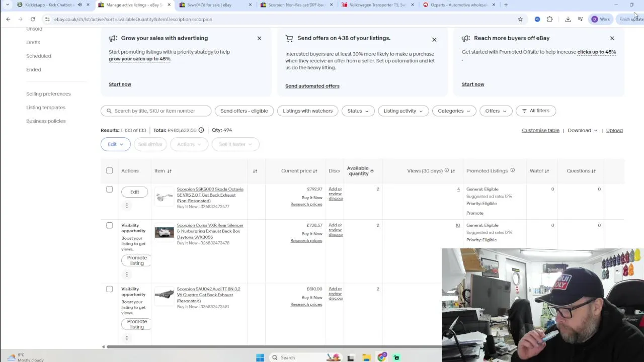644x362 pixels.
Task: Dismiss the Send offers banner
Action: point(434,40)
